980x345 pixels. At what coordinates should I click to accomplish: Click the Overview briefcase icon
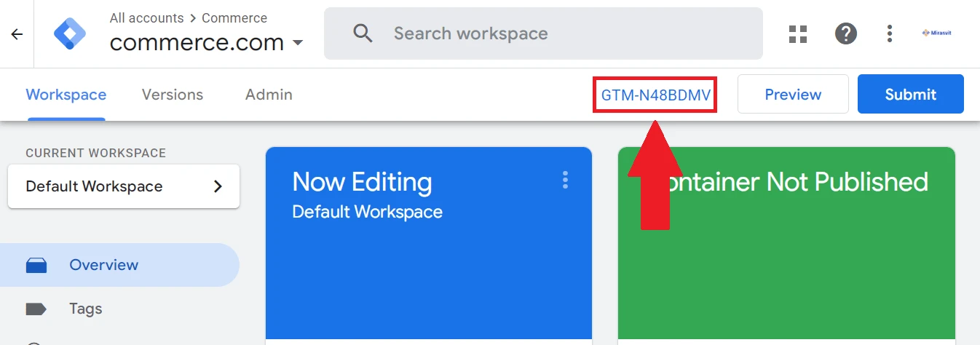click(x=36, y=265)
